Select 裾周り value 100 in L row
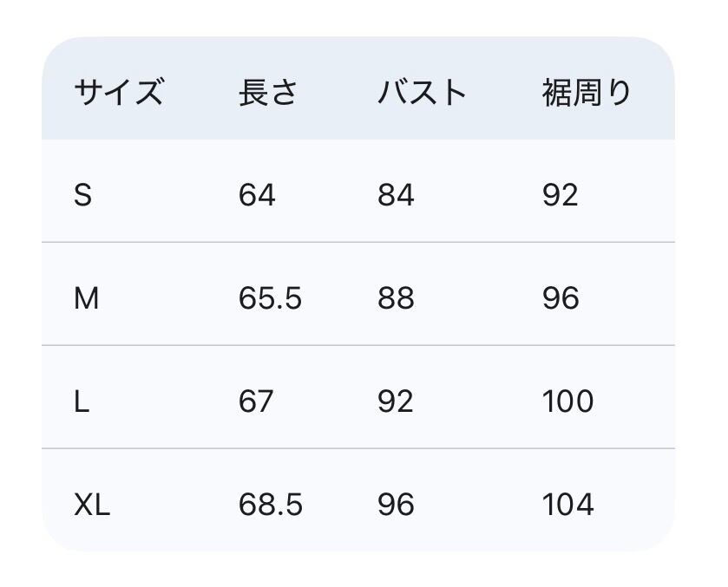 [568, 401]
